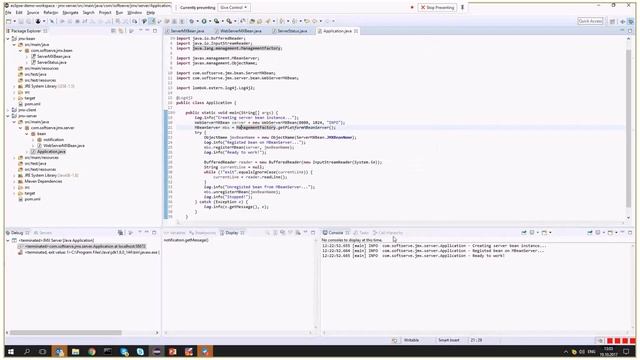Select the Breakpoints view tab
640x360 pixels.
pos(202,233)
